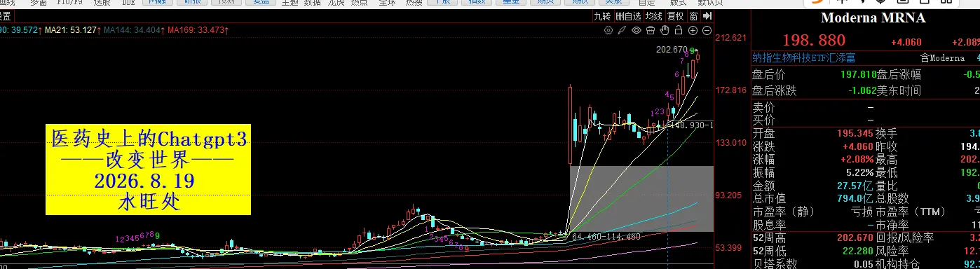Viewport: 980px width, 269px height.
Task: Click the 52周高 value 202.670
Action: 855,238
